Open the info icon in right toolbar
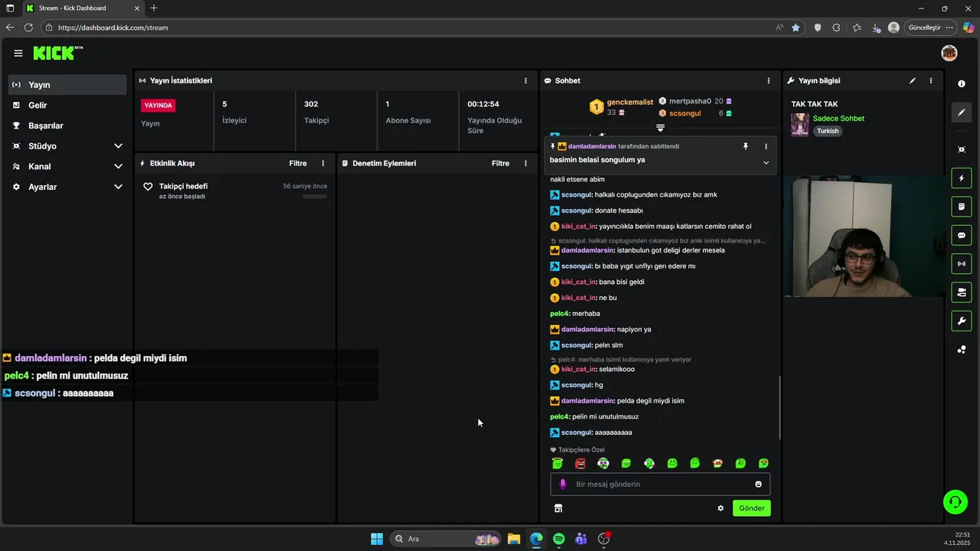 [x=962, y=83]
